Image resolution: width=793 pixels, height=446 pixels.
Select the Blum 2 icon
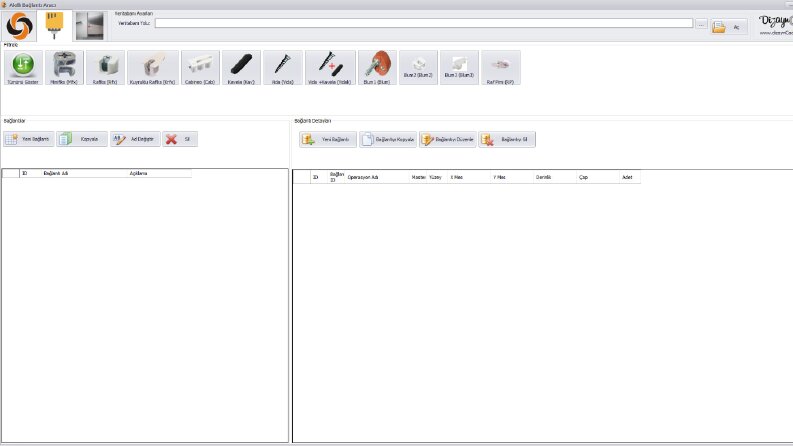pyautogui.click(x=418, y=68)
